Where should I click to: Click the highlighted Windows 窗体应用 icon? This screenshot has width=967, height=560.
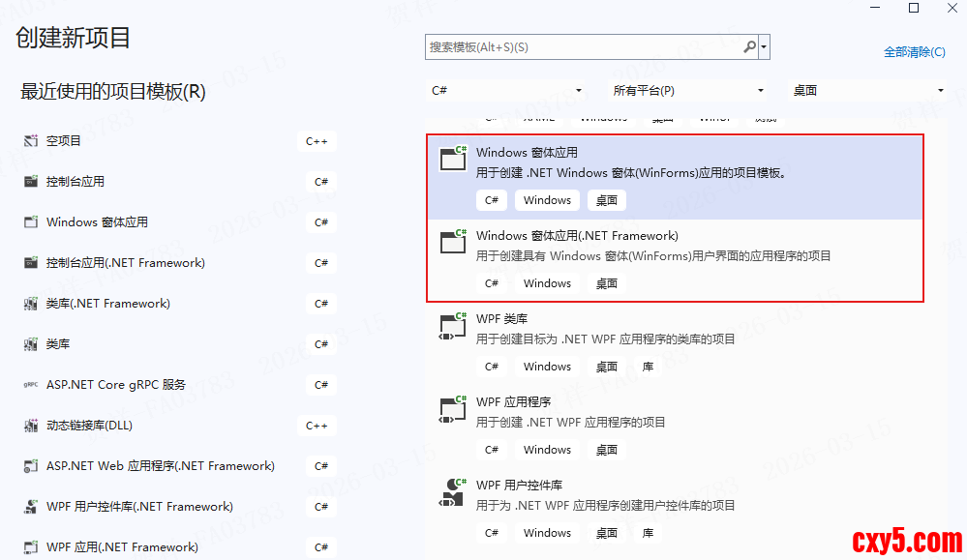click(x=453, y=159)
